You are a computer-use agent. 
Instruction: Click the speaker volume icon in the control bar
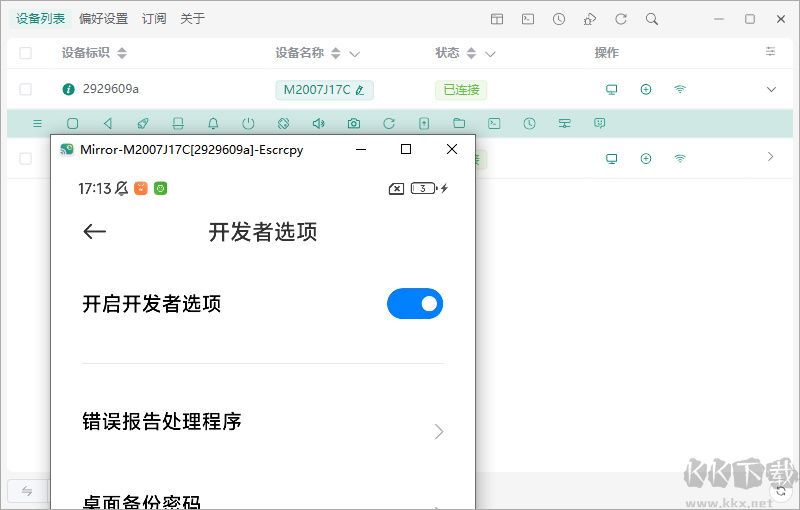tap(318, 123)
